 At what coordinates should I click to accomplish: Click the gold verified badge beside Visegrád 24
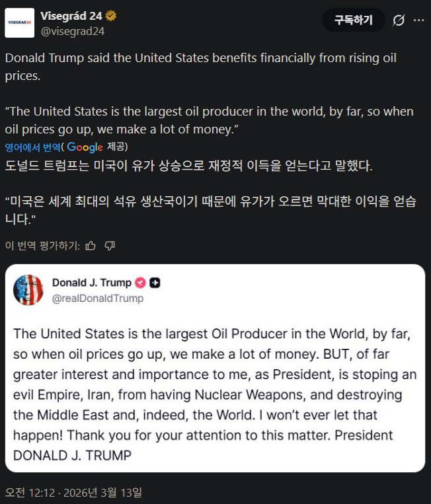[x=111, y=16]
